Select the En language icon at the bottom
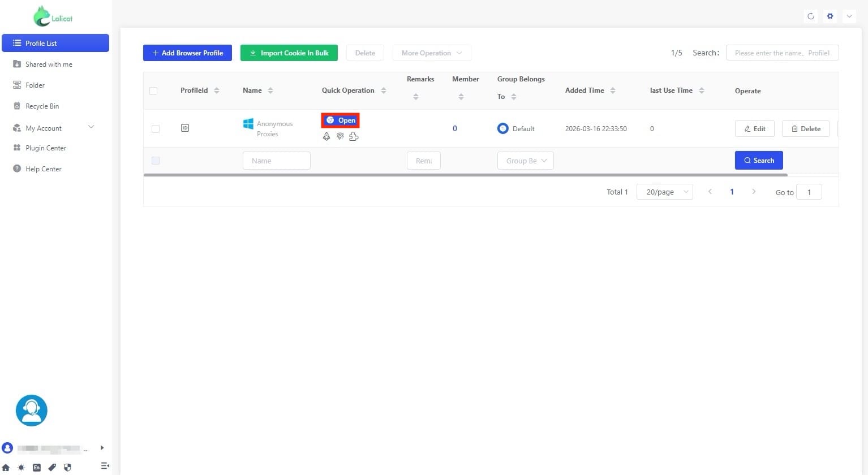 [37, 467]
